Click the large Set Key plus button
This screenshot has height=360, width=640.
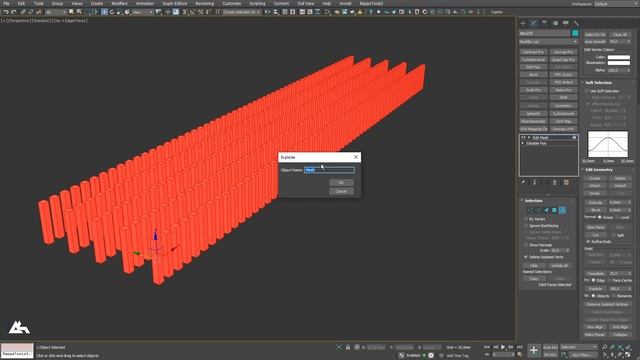click(533, 350)
